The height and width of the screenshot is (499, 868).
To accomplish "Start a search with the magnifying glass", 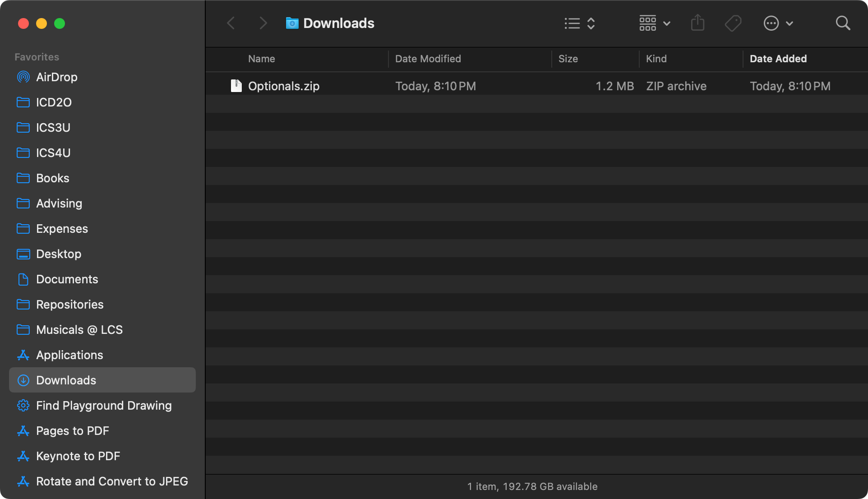I will [843, 23].
